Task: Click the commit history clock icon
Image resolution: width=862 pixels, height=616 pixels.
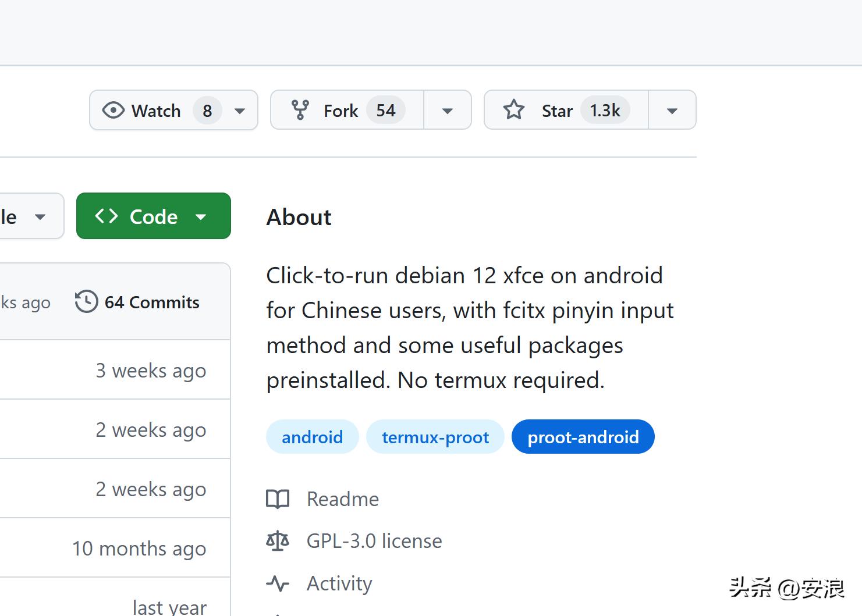Action: click(x=86, y=301)
